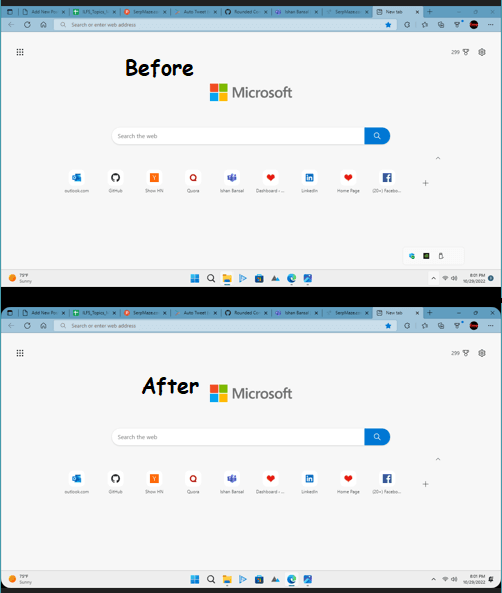The width and height of the screenshot is (502, 593).
Task: Collapse quick links chevron in the After window
Action: (x=438, y=459)
